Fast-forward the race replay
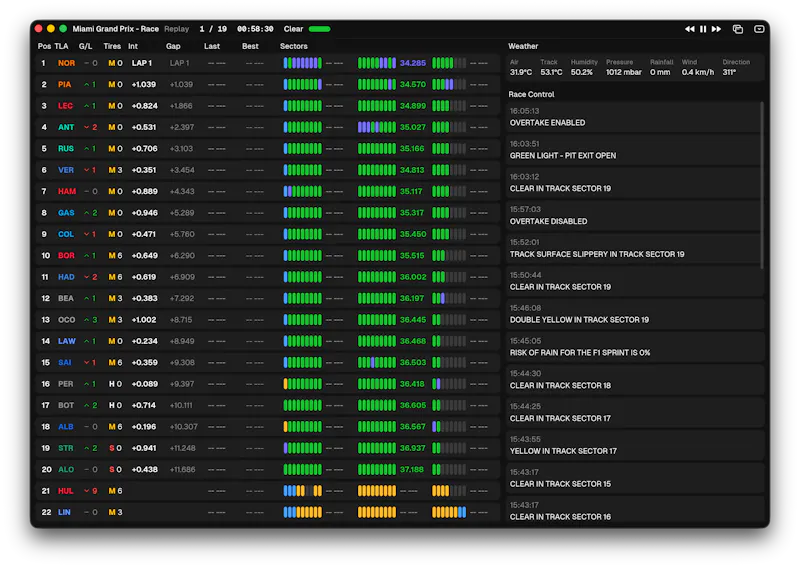Screen dimensions: 800x568 [x=716, y=29]
